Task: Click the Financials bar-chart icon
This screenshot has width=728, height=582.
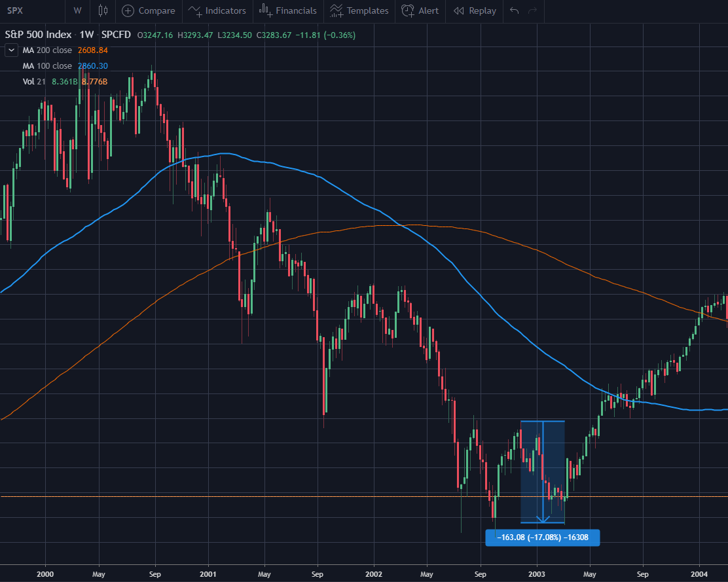Action: [x=265, y=10]
